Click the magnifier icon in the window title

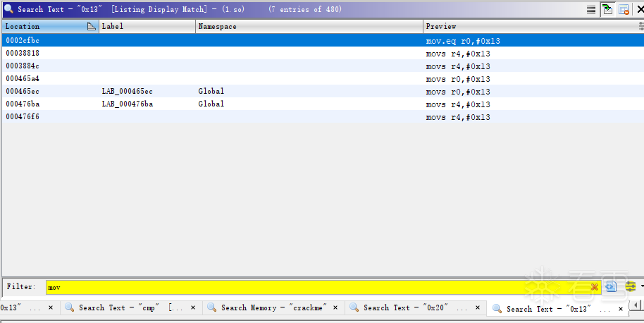(8, 9)
